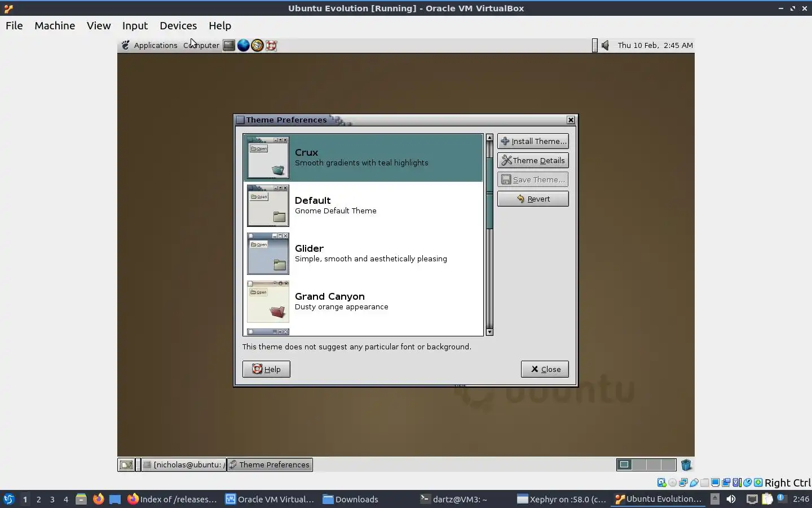Open the Computer menu in GNOME panel

(x=201, y=45)
